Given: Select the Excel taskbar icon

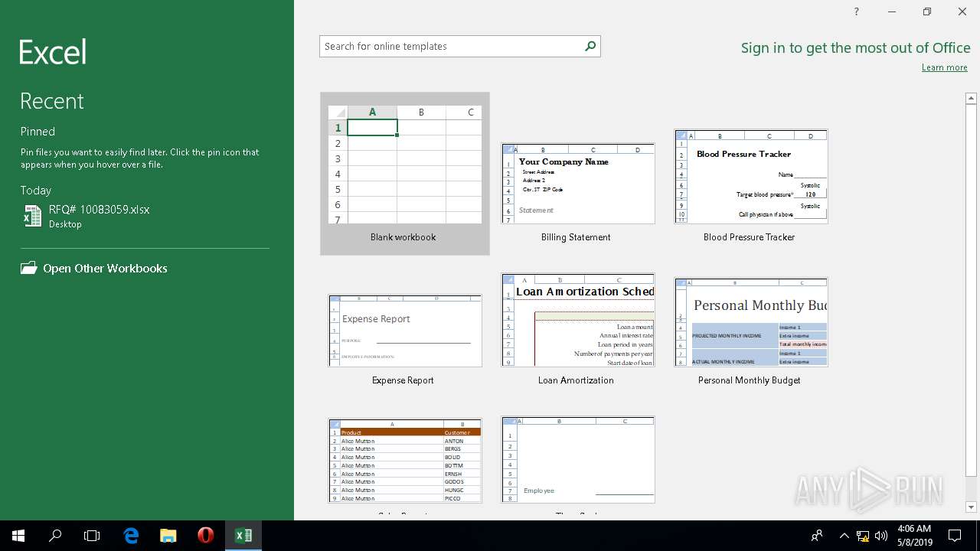Looking at the screenshot, I should click(243, 536).
